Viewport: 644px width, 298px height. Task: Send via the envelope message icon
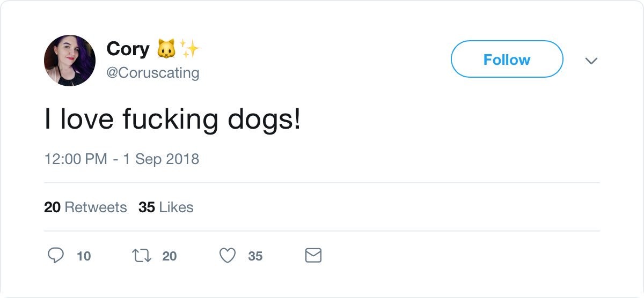(x=313, y=256)
